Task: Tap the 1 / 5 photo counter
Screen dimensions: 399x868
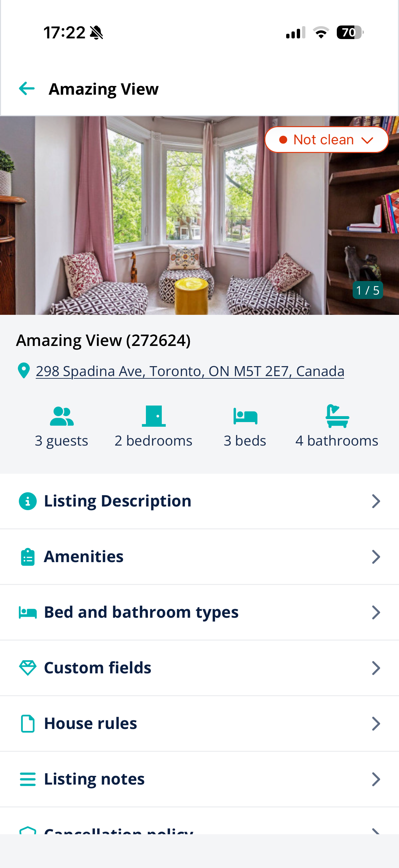Action: (x=367, y=290)
